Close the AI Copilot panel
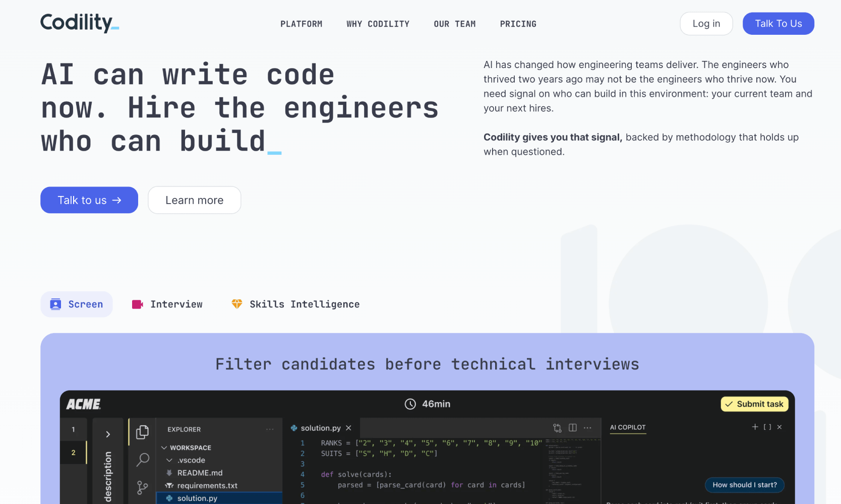 point(779,427)
